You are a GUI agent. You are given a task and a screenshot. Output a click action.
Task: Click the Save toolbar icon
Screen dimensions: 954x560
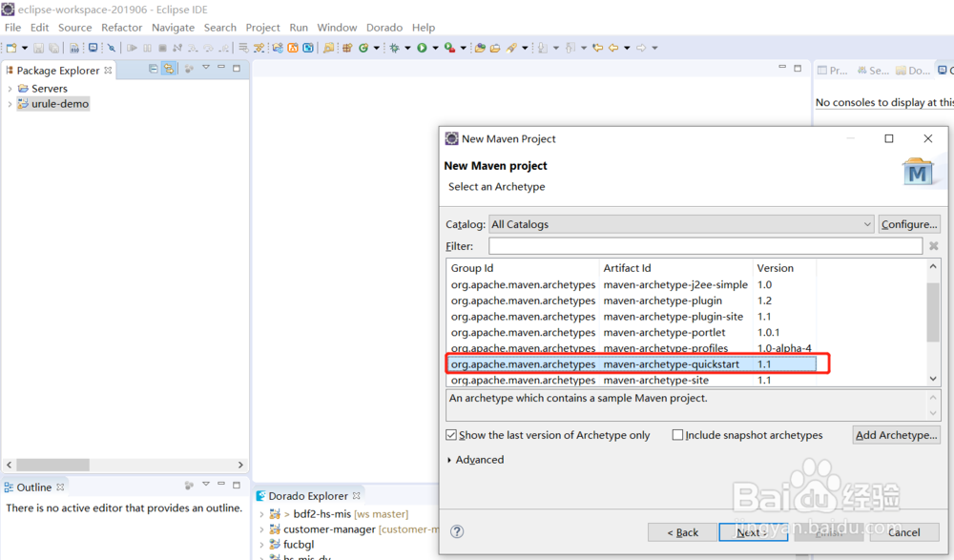pyautogui.click(x=38, y=48)
